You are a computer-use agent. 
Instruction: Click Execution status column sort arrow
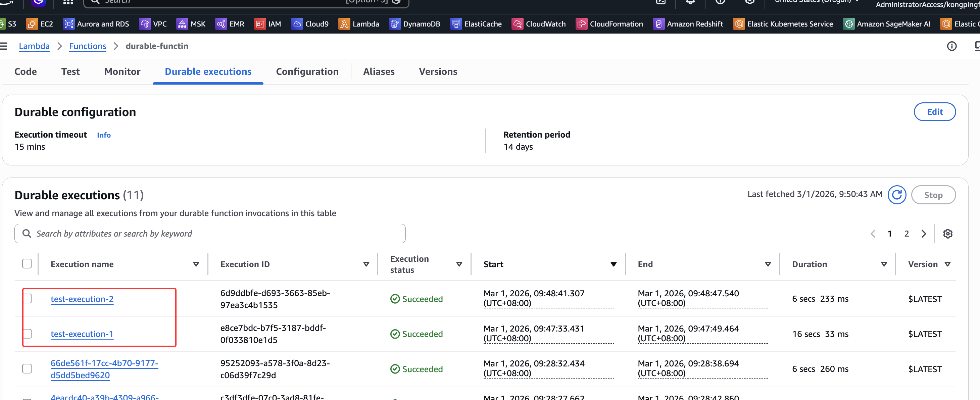click(459, 264)
